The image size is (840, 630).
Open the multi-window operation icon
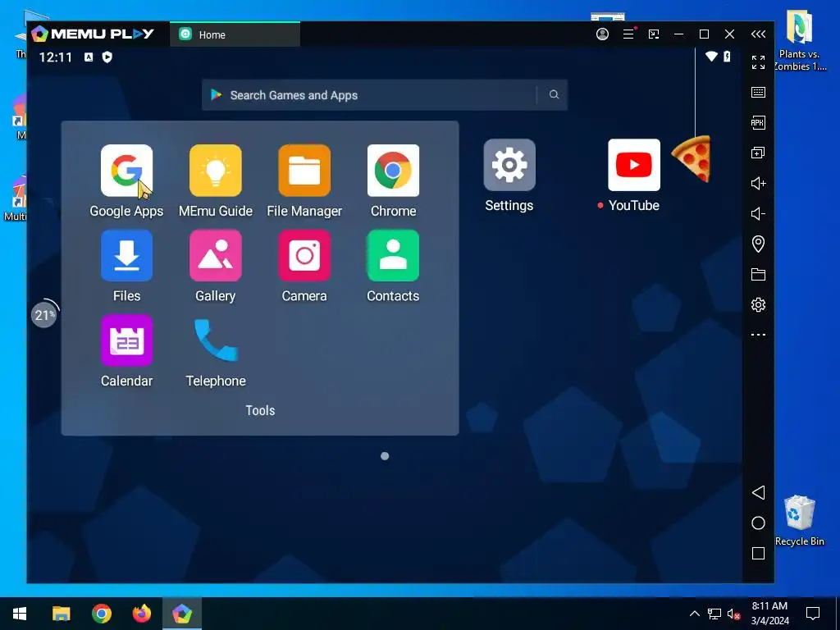click(x=758, y=153)
